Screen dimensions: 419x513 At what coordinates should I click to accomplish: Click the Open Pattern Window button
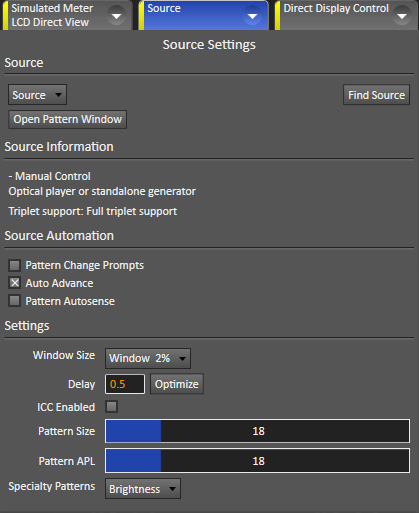67,119
